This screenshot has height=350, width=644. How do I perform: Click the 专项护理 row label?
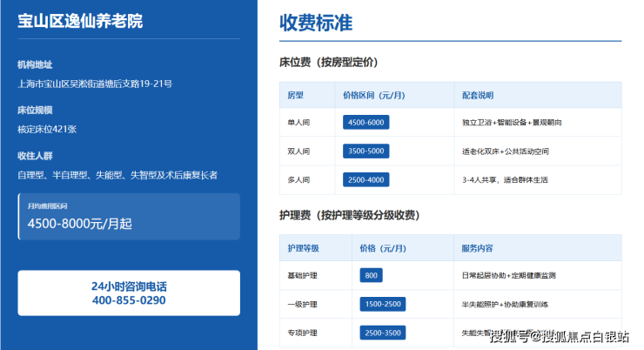pyautogui.click(x=302, y=333)
